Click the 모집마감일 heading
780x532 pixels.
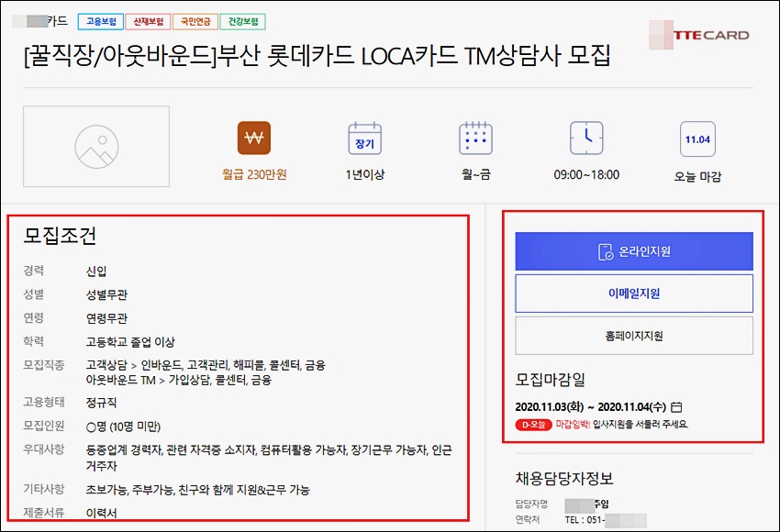tap(551, 380)
